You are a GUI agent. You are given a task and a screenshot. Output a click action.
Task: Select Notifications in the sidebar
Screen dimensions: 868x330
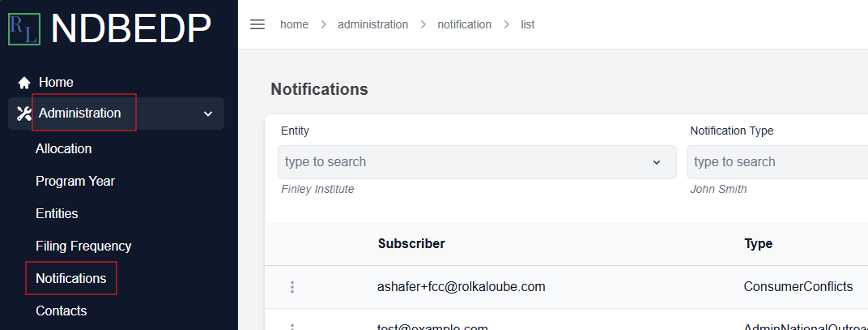click(71, 278)
